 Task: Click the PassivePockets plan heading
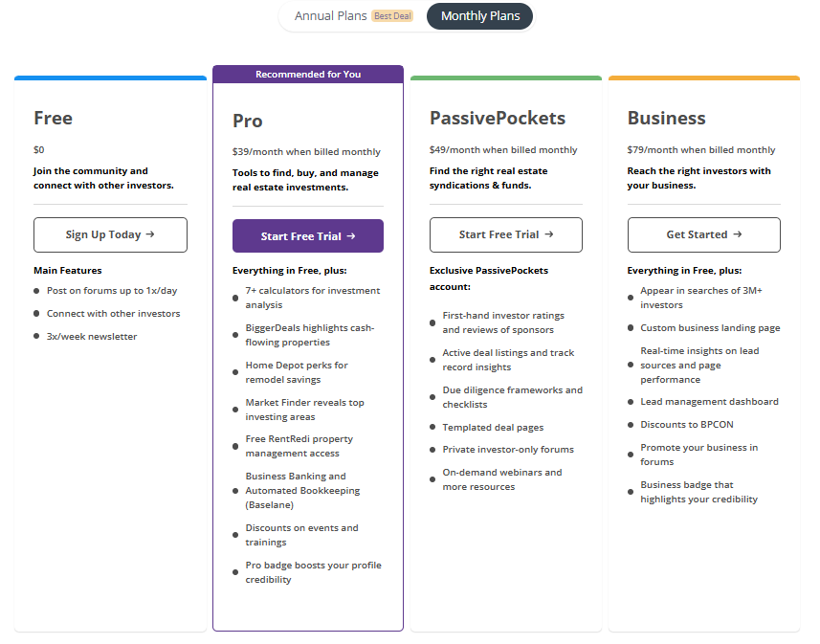(498, 117)
